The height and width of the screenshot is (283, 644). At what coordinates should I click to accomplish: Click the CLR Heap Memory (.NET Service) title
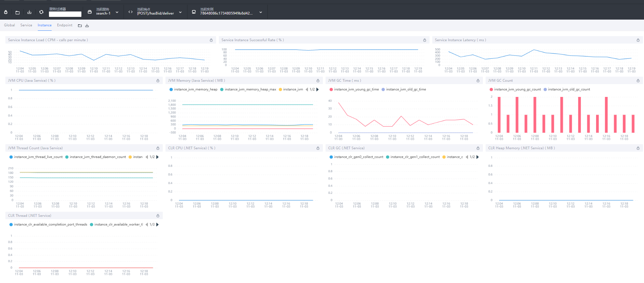[x=521, y=148]
